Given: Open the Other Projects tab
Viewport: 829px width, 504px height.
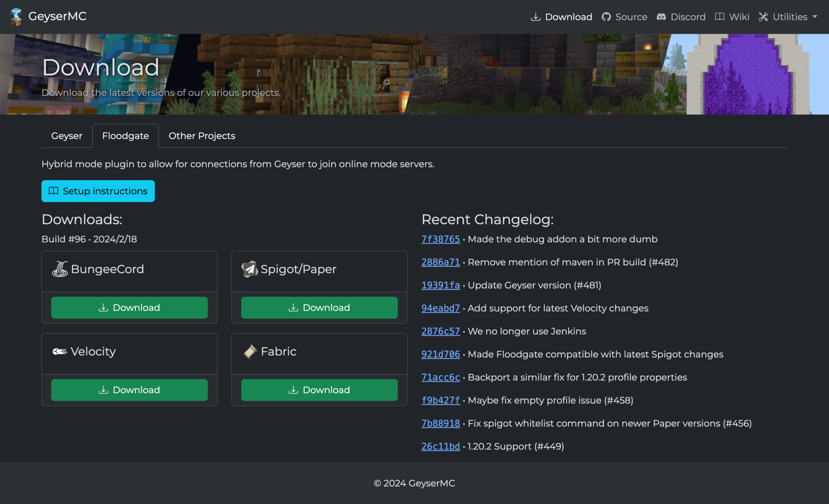Looking at the screenshot, I should pos(201,136).
